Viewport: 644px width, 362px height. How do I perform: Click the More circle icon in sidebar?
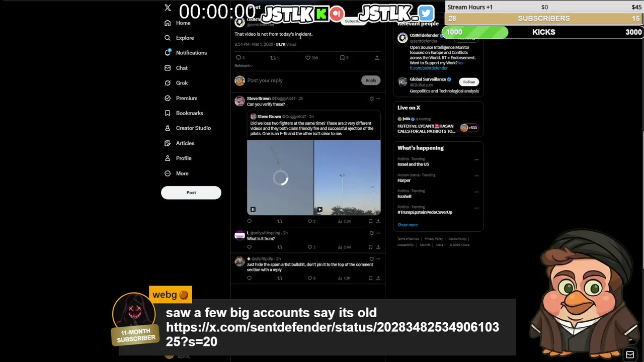coord(168,173)
